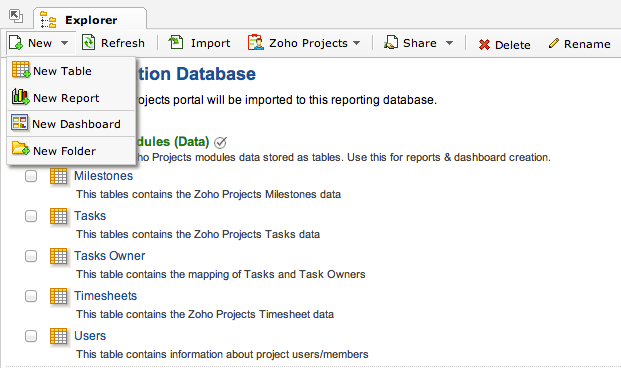Choose New Dashboard from the menu
Screen dimensions: 621x368
tap(71, 124)
